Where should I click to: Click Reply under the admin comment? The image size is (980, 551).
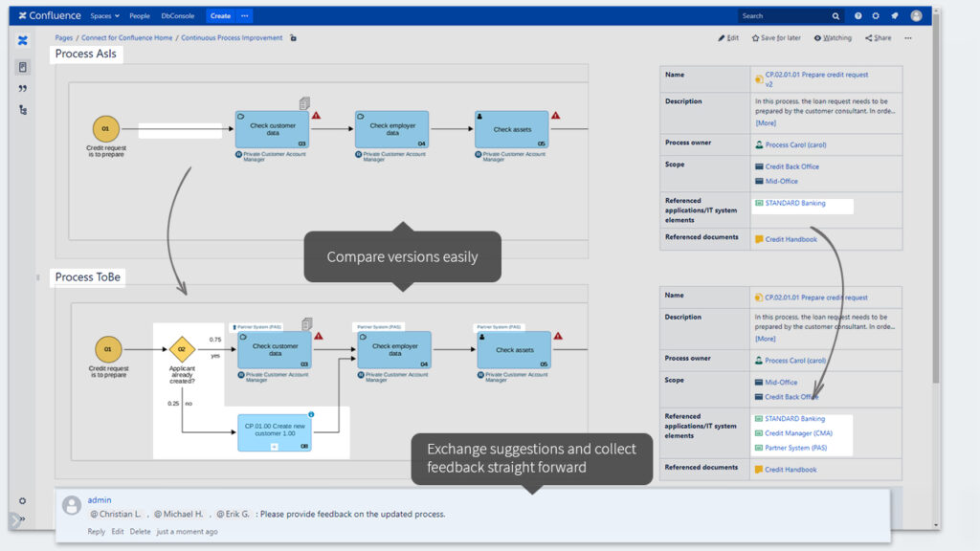coord(96,532)
